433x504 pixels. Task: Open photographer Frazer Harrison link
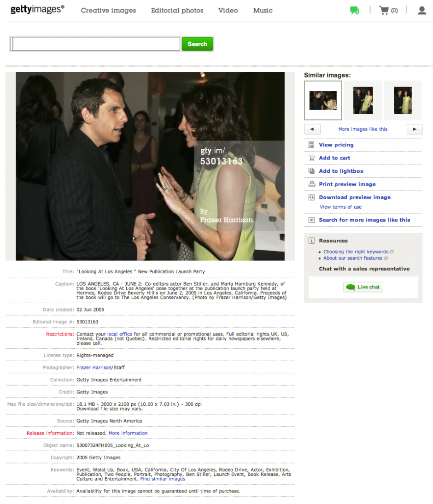coord(94,367)
